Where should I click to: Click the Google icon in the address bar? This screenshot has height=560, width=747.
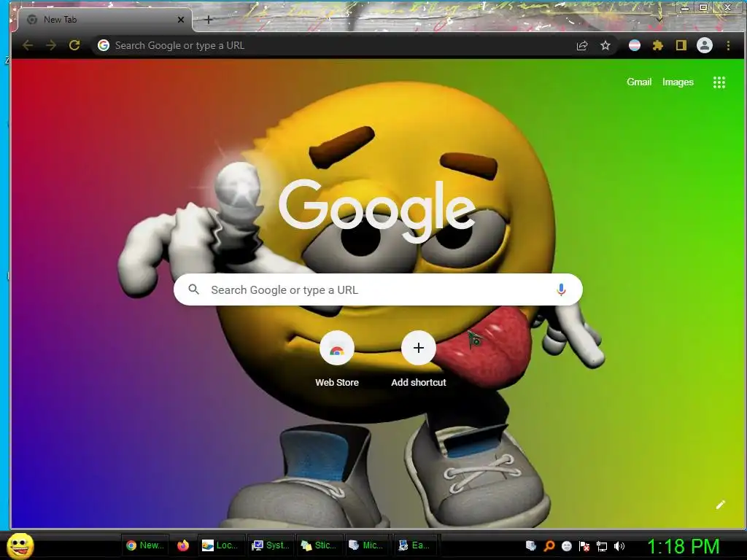[104, 46]
